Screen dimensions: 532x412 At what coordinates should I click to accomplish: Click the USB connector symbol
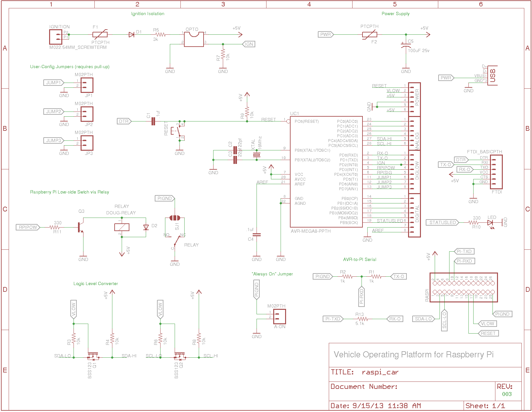[493, 76]
